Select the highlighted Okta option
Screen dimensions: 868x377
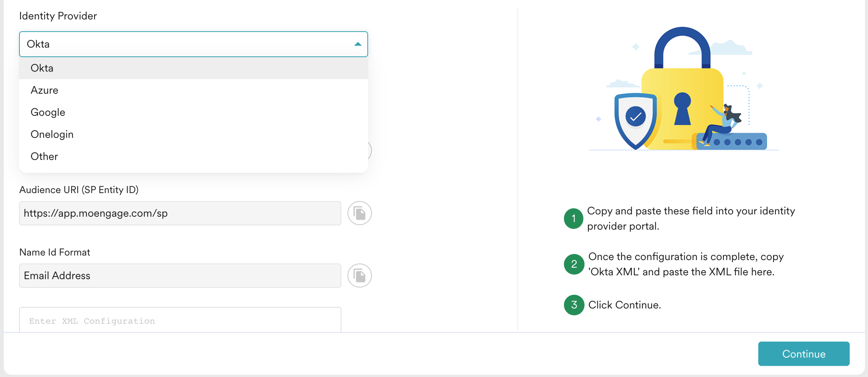(42, 68)
